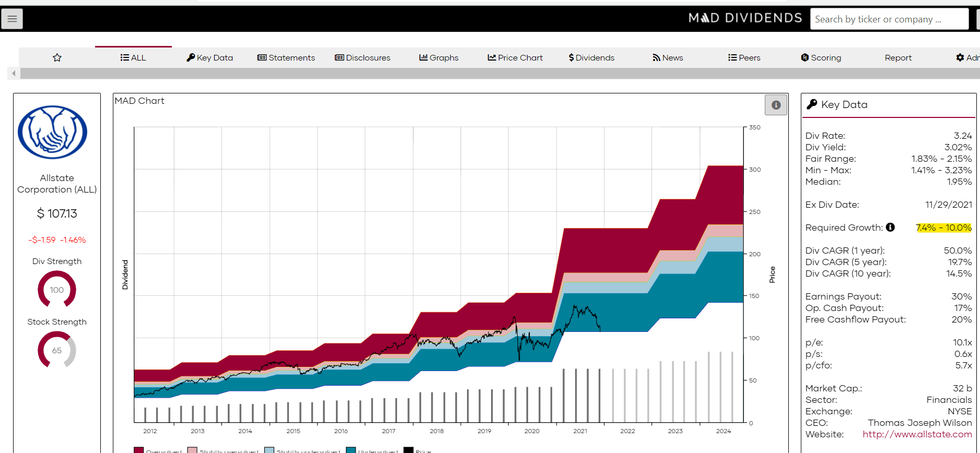Image resolution: width=980 pixels, height=453 pixels.
Task: Click the p/e value 10.1x
Action: click(x=962, y=342)
